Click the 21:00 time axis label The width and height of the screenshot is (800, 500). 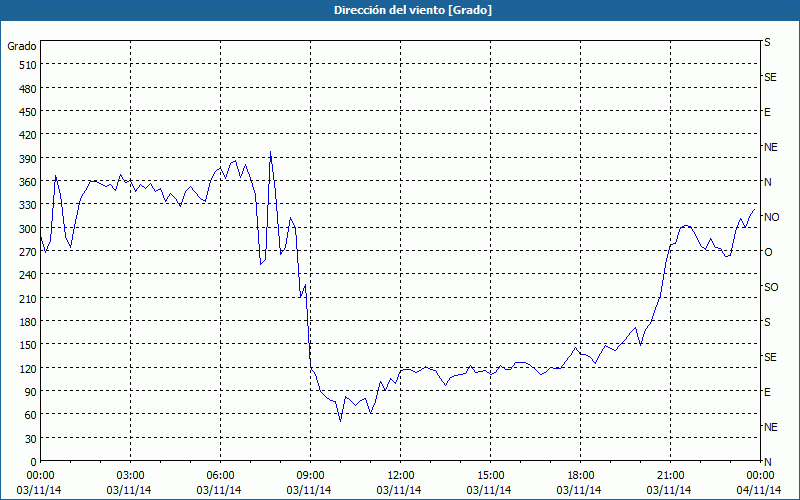[x=670, y=476]
